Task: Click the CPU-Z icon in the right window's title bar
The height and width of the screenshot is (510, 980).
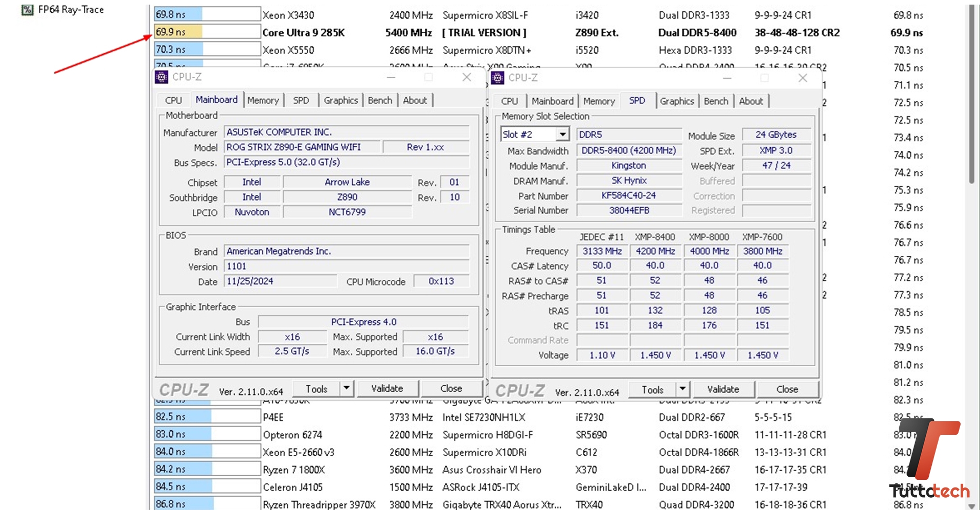Action: 498,78
